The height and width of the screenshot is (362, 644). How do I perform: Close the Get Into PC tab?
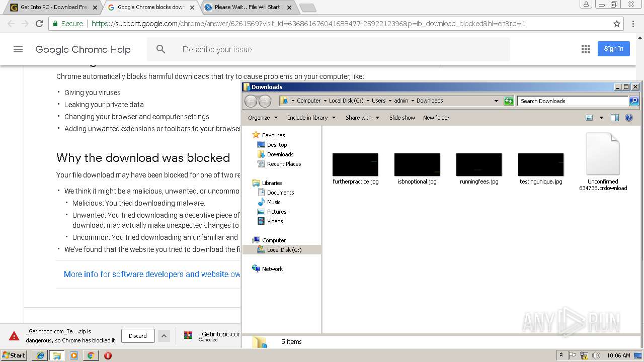pos(95,8)
